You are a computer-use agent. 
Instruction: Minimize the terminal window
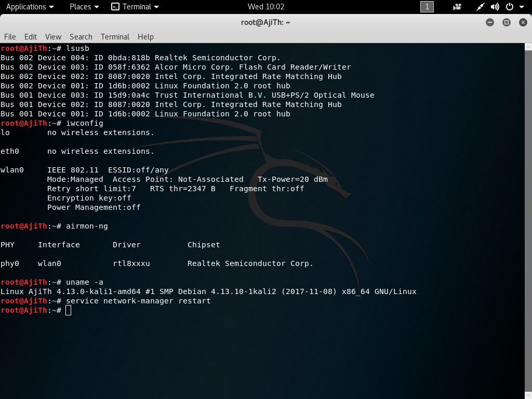pyautogui.click(x=490, y=22)
